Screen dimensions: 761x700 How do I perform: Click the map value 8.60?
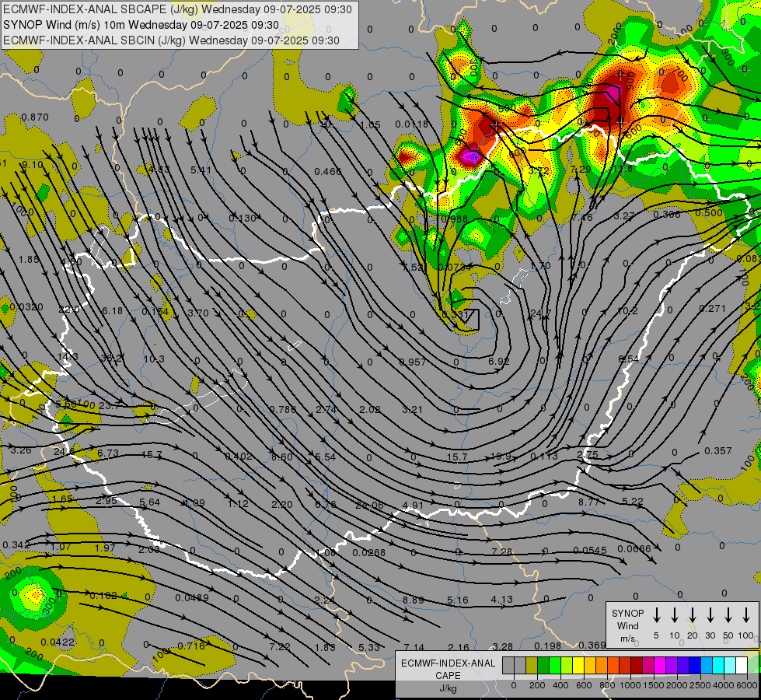282,457
